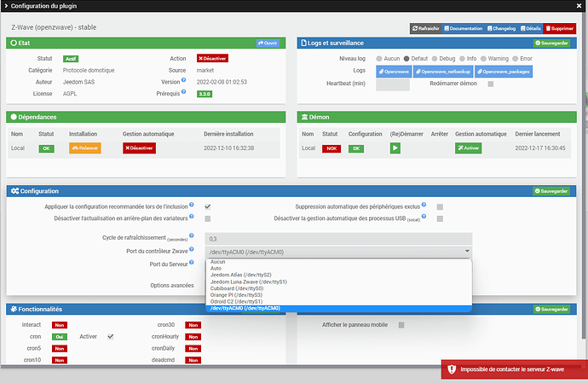Select Odroid C2 (/dev/ttyS1) option
Image resolution: width=588 pixels, height=383 pixels.
pos(338,301)
